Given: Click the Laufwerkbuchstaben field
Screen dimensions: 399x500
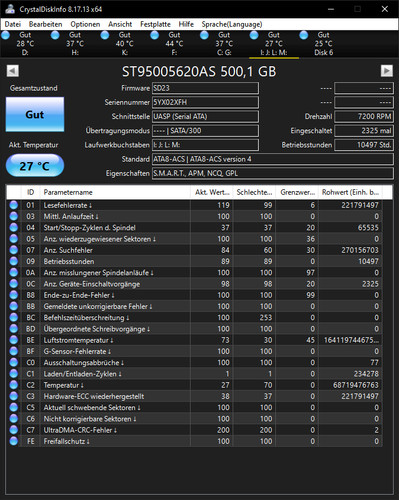Looking at the screenshot, I should tap(205, 145).
